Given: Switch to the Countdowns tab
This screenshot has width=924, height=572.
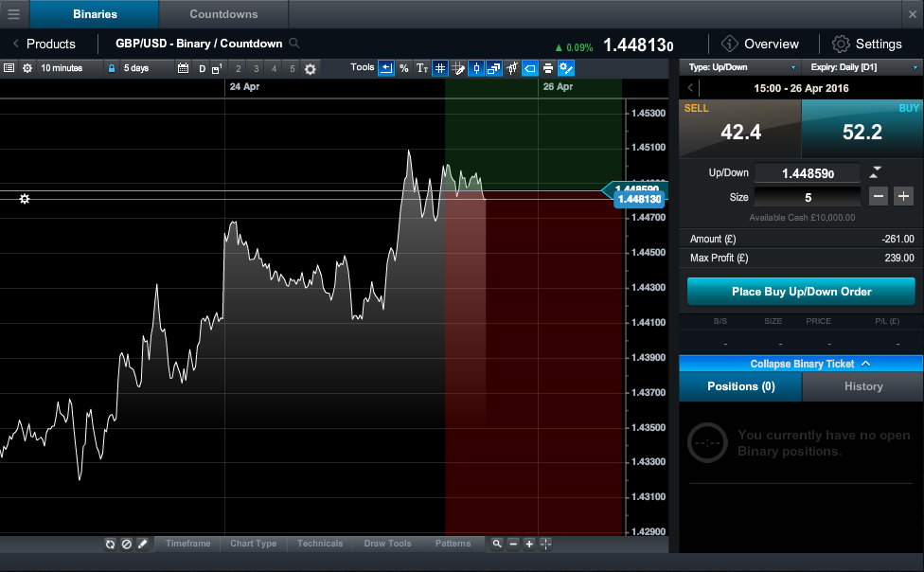Looking at the screenshot, I should [x=224, y=14].
